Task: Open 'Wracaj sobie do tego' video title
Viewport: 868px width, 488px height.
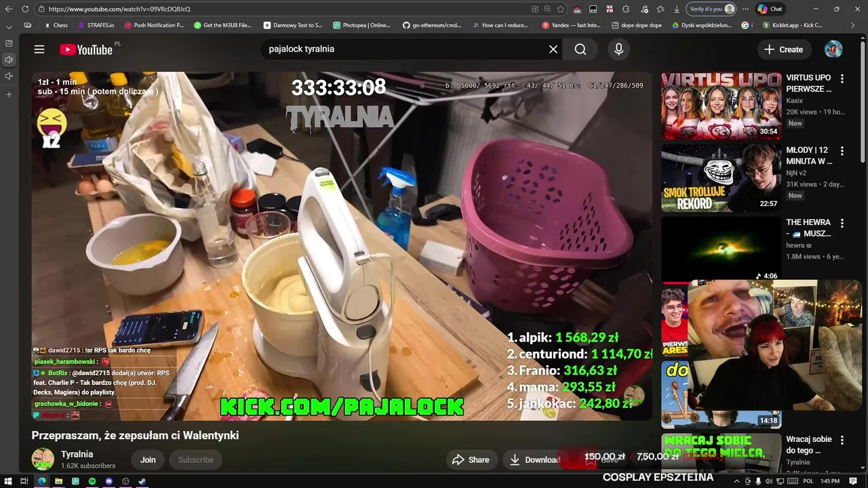Action: point(809,445)
